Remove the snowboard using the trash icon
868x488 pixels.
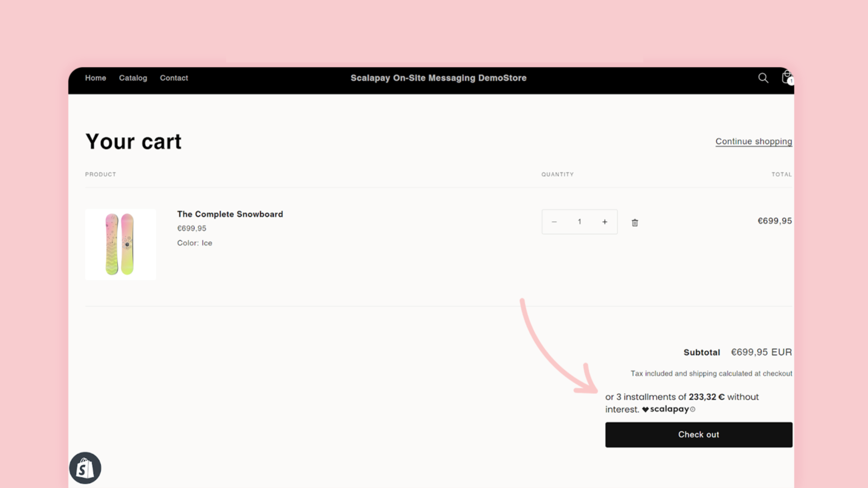click(x=635, y=222)
